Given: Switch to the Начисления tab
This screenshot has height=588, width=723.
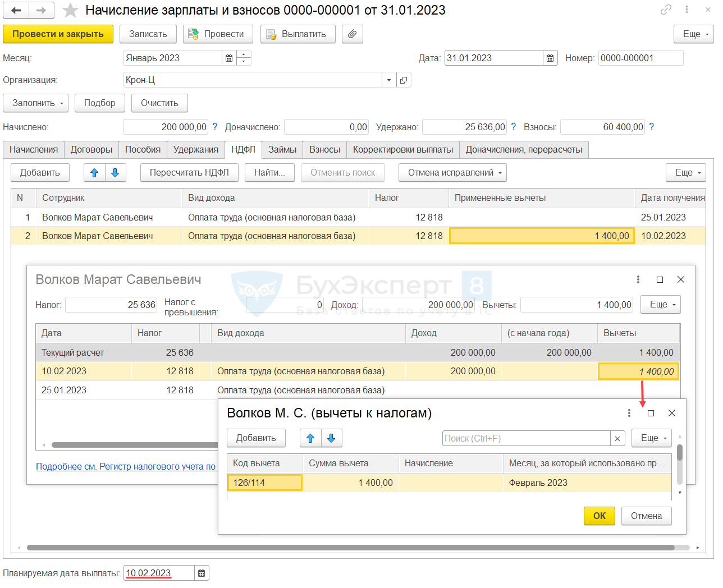Looking at the screenshot, I should coord(34,149).
